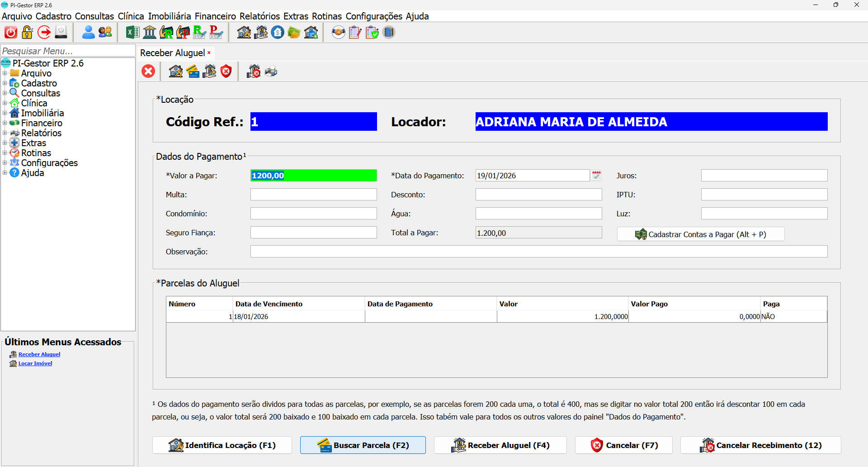Click the padlock icon in main toolbar
Screen dimensions: 868x467
[28, 33]
